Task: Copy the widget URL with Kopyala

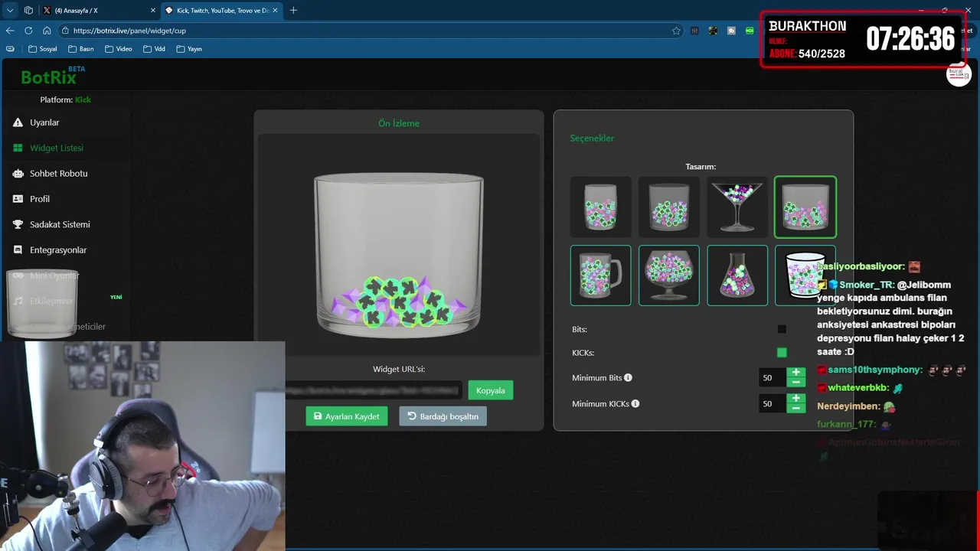Action: (x=491, y=390)
